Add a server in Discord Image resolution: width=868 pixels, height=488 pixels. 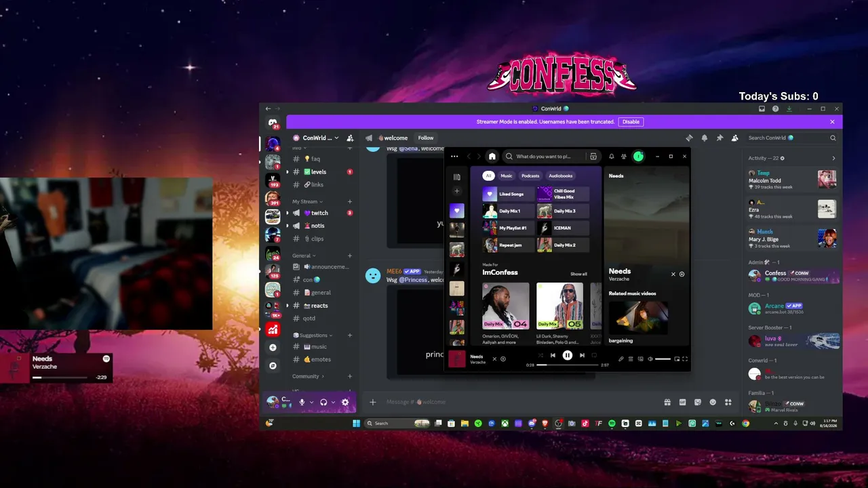pyautogui.click(x=273, y=348)
